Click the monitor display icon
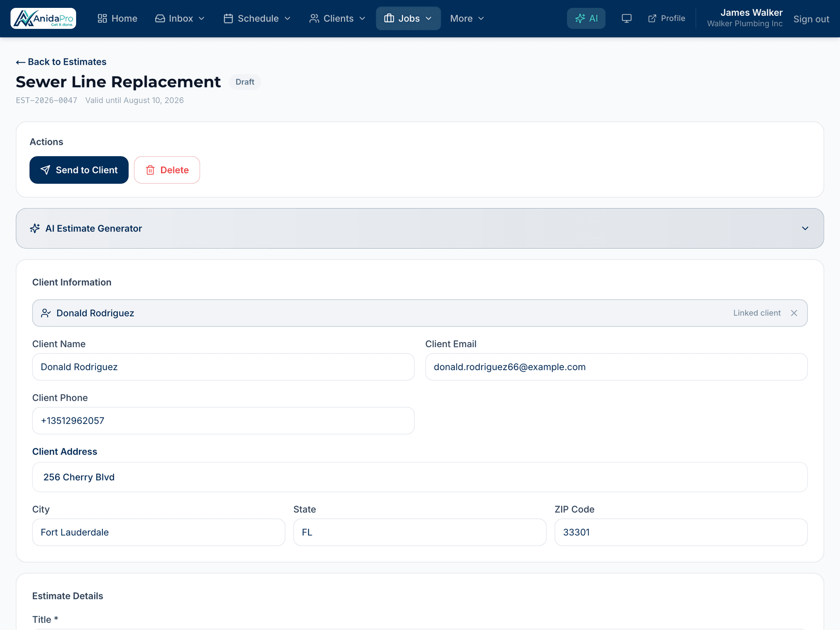This screenshot has height=630, width=840. (626, 18)
